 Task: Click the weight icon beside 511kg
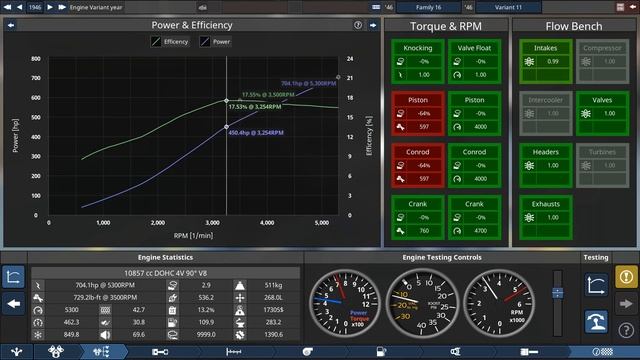(240, 285)
